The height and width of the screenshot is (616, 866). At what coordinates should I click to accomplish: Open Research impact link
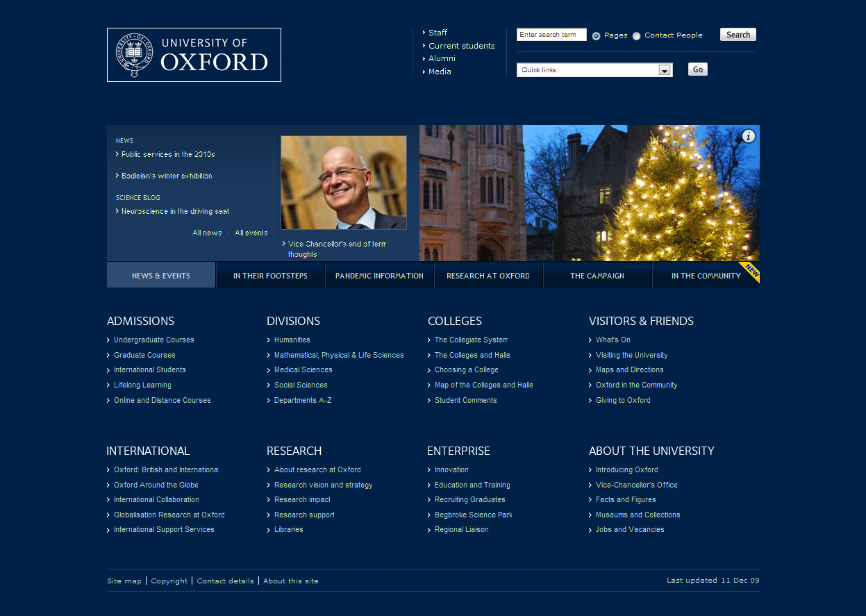click(x=302, y=500)
